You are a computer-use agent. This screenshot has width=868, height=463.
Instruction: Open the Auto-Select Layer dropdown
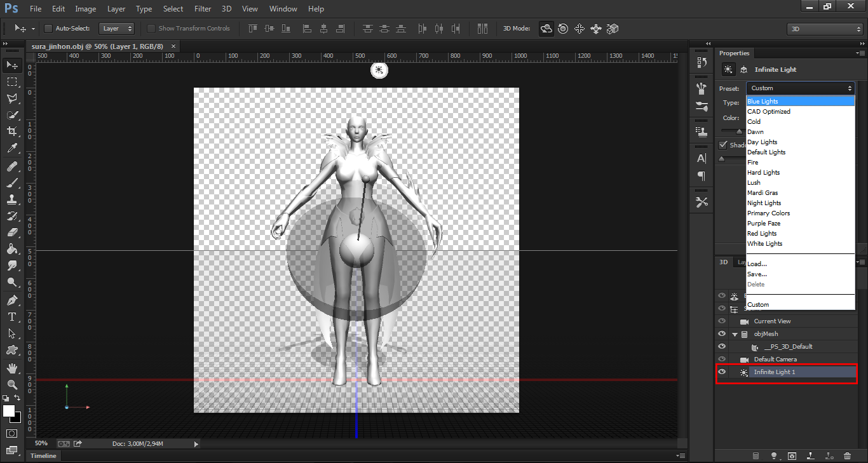(117, 29)
